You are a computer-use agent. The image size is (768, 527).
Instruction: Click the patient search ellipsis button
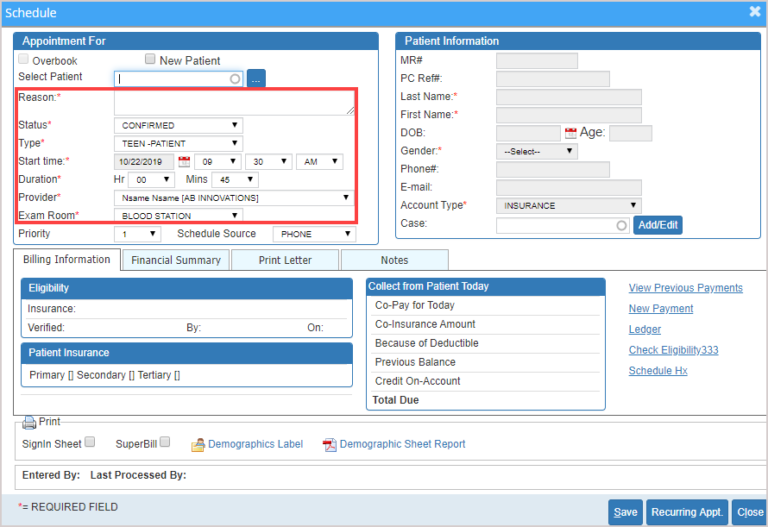256,78
